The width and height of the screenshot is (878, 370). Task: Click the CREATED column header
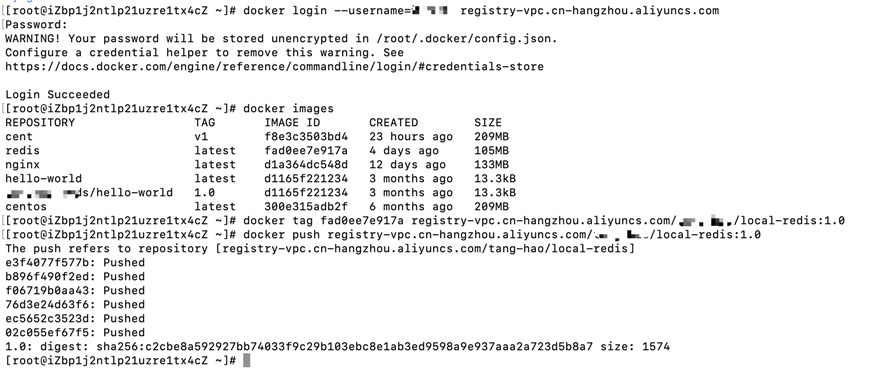[x=394, y=123]
